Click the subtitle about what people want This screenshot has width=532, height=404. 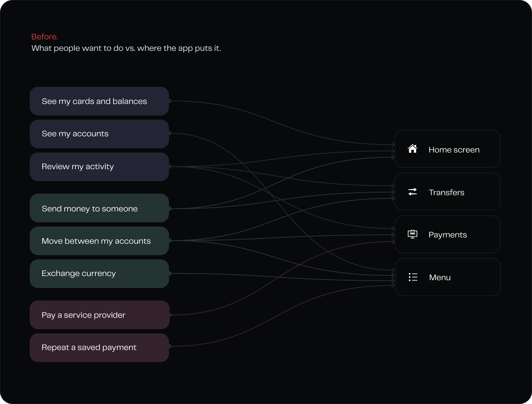click(x=126, y=48)
